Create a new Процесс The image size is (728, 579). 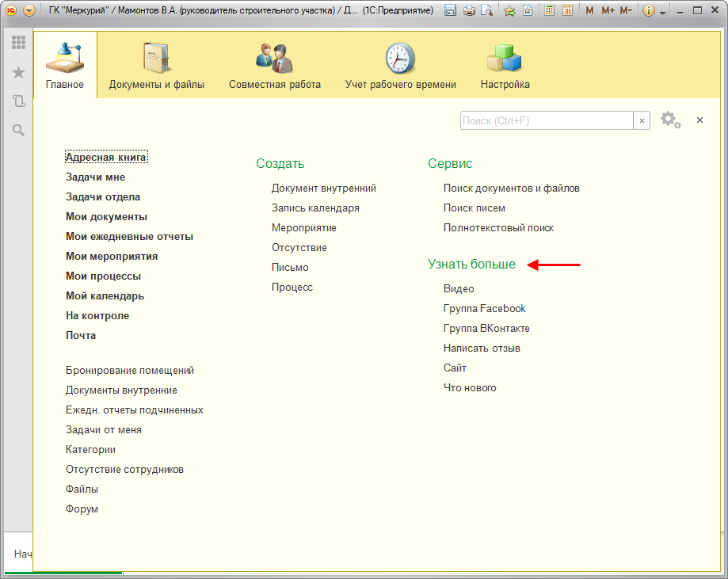tap(292, 288)
